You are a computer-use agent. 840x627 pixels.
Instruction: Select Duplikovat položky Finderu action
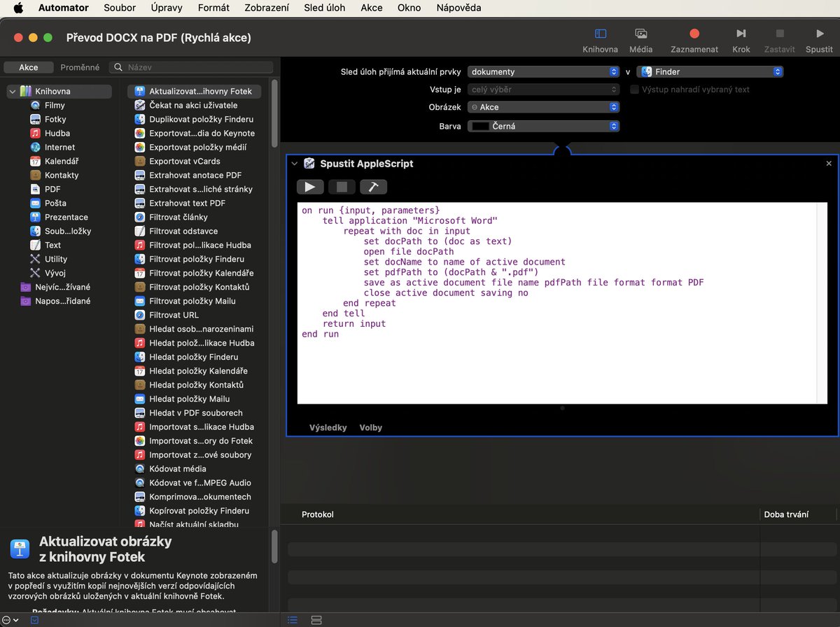coord(194,119)
